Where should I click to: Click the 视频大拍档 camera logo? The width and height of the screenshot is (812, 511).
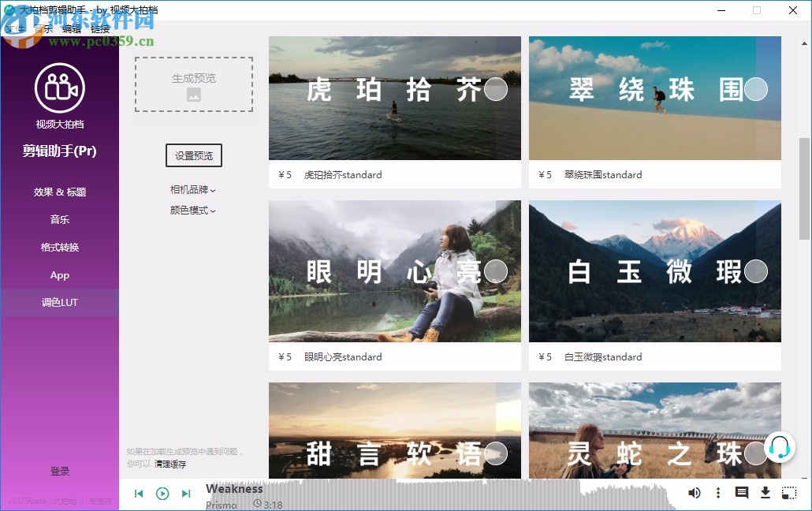[60, 87]
